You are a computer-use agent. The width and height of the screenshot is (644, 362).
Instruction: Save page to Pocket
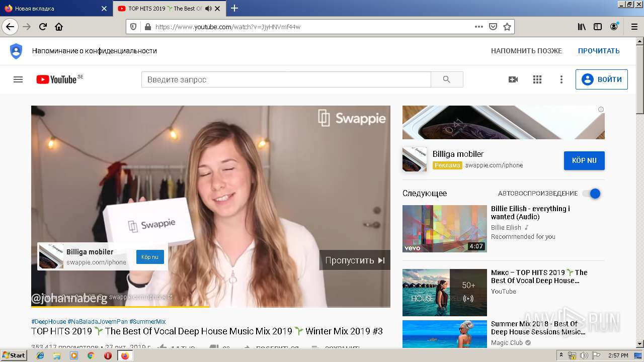[493, 27]
